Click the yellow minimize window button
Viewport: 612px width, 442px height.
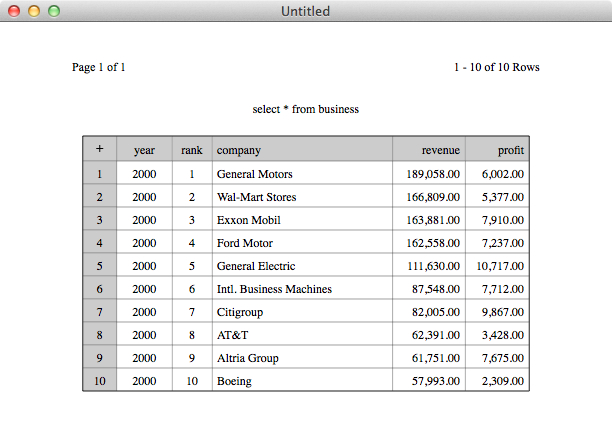pyautogui.click(x=34, y=11)
